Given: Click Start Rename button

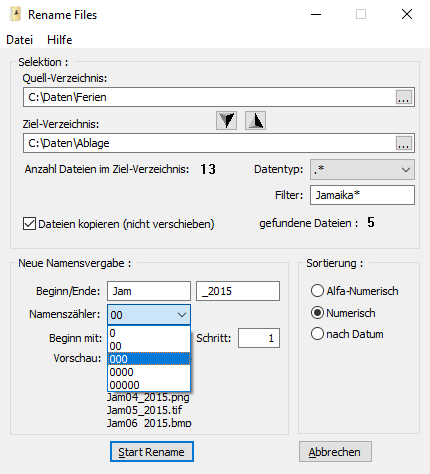Looking at the screenshot, I should (x=152, y=452).
